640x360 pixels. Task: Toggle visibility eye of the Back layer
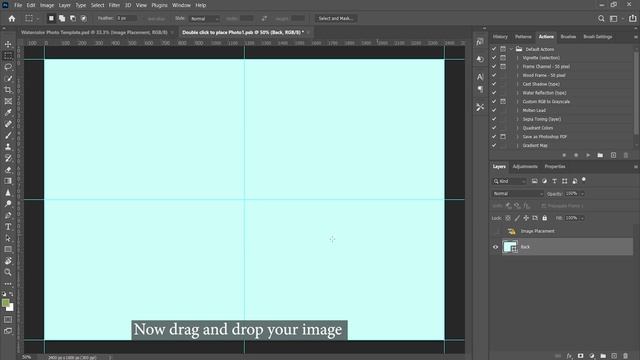point(496,247)
